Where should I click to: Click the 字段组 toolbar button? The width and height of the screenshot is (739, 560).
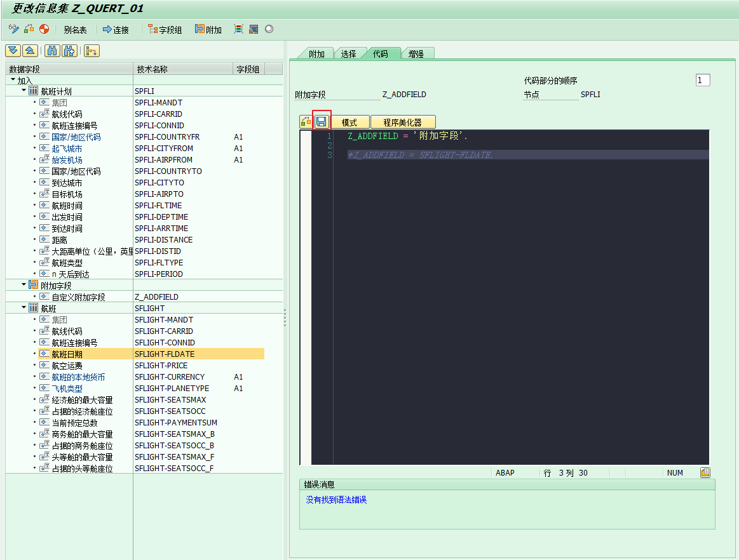click(x=165, y=30)
